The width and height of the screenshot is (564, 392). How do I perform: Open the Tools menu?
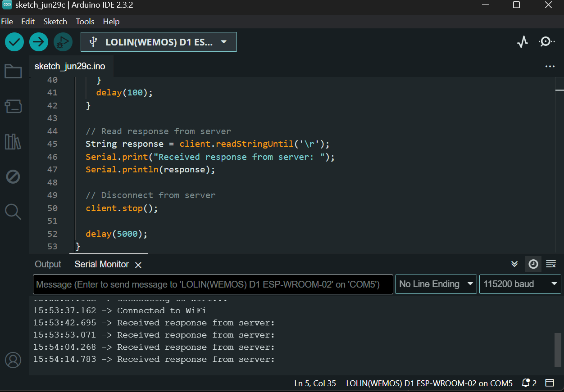tap(85, 22)
